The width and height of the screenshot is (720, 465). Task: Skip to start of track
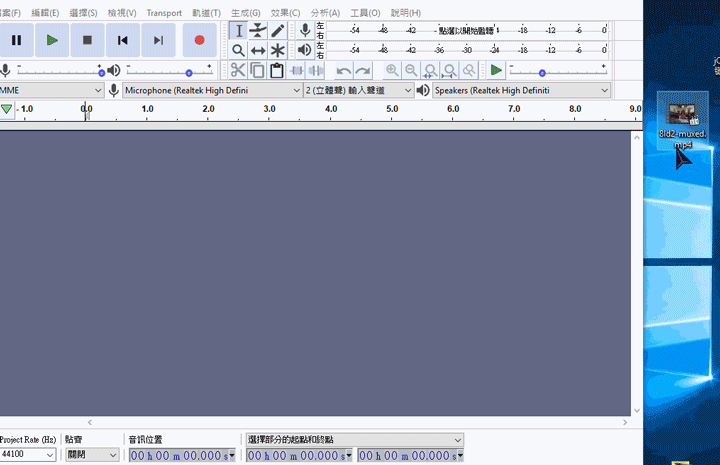click(123, 40)
